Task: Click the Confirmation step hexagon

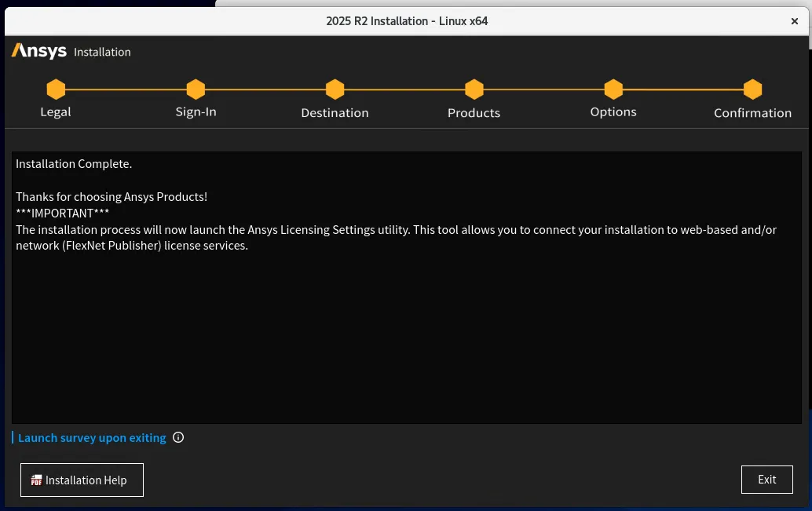Action: coord(752,89)
